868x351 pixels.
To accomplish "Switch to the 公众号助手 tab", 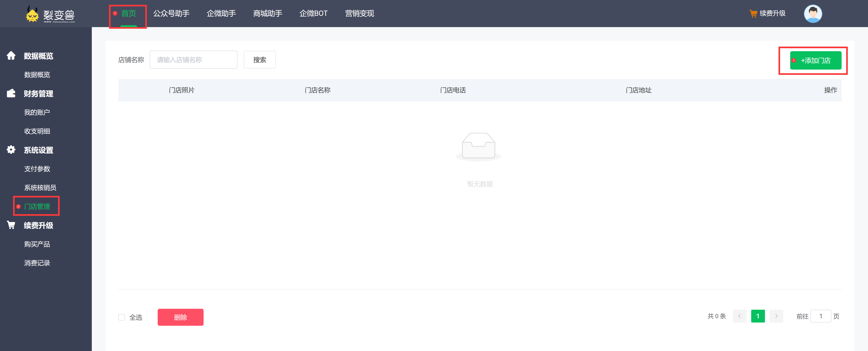I will pyautogui.click(x=171, y=14).
